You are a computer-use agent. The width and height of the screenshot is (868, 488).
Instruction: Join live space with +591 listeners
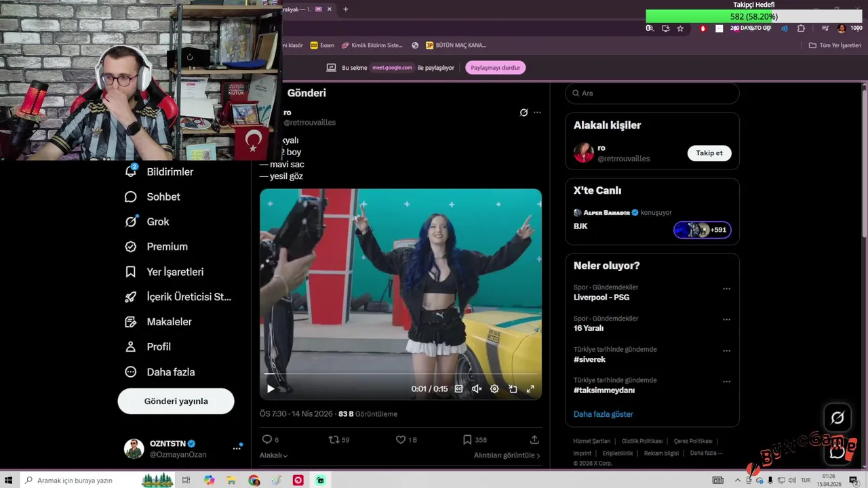pyautogui.click(x=702, y=230)
